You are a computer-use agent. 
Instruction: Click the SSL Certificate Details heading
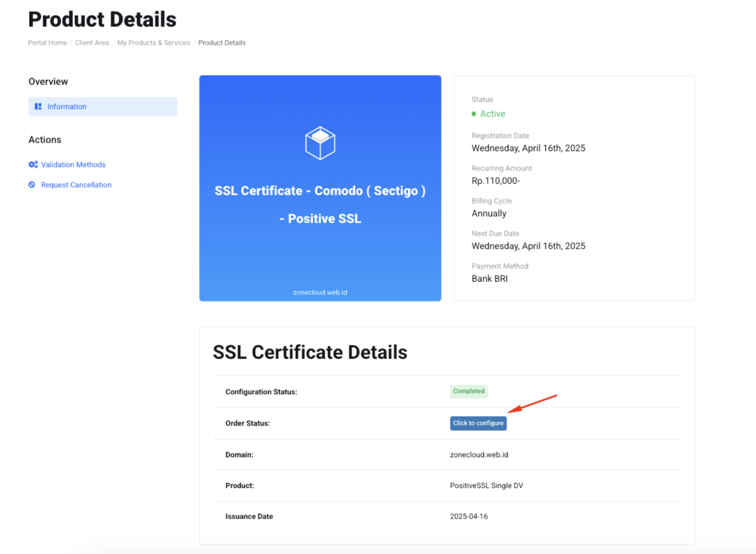(x=310, y=352)
